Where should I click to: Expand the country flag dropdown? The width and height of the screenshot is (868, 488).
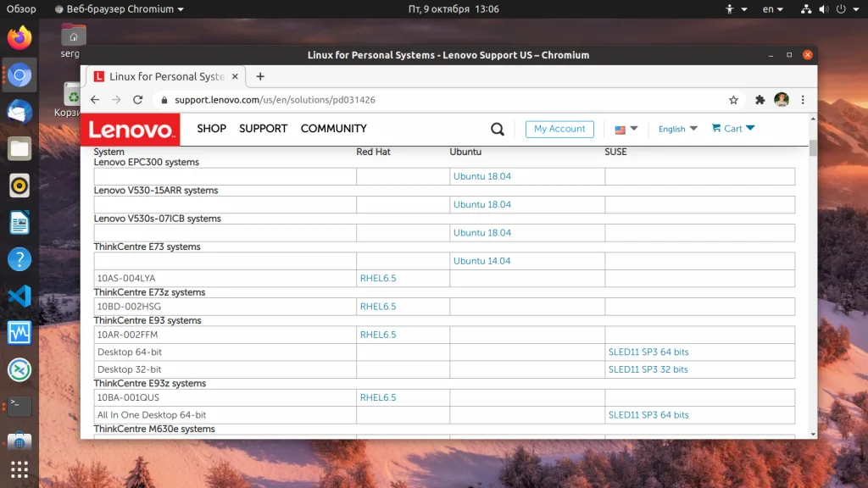(x=626, y=130)
